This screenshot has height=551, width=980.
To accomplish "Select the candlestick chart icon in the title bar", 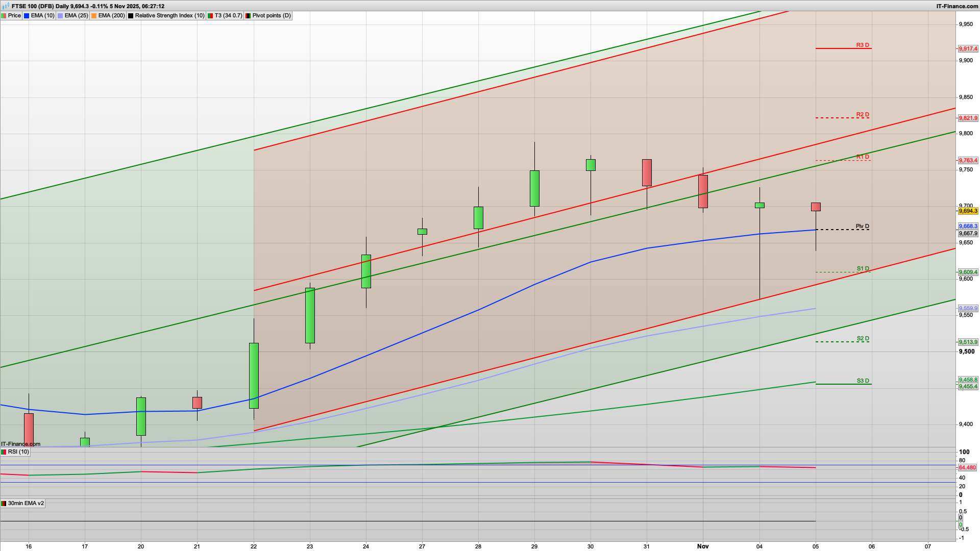I will click(6, 7).
